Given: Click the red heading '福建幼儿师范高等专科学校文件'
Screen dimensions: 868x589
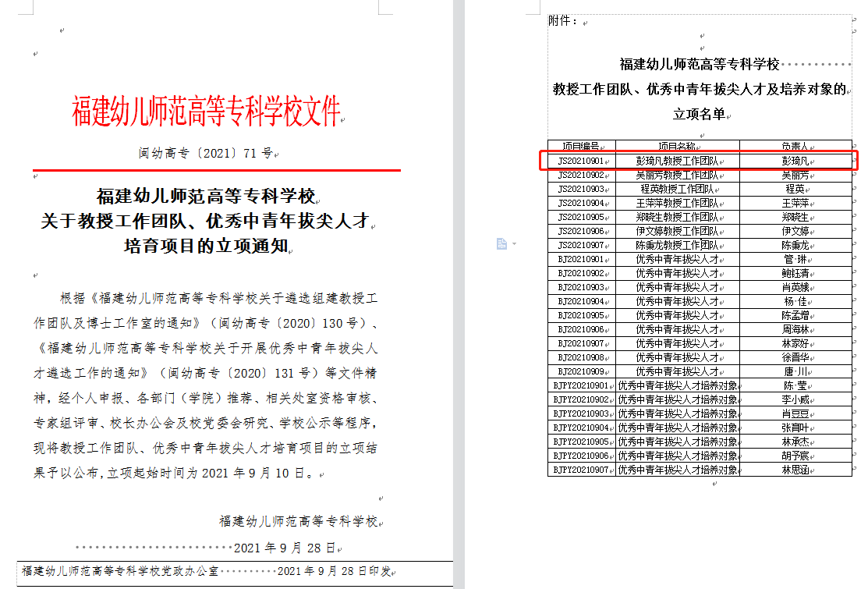Looking at the screenshot, I should click(205, 111).
